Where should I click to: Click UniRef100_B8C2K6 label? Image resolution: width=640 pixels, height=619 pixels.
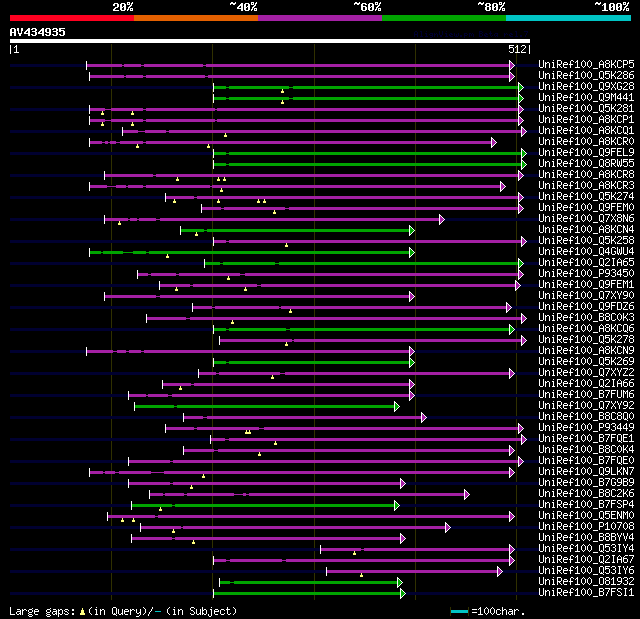pyautogui.click(x=586, y=494)
